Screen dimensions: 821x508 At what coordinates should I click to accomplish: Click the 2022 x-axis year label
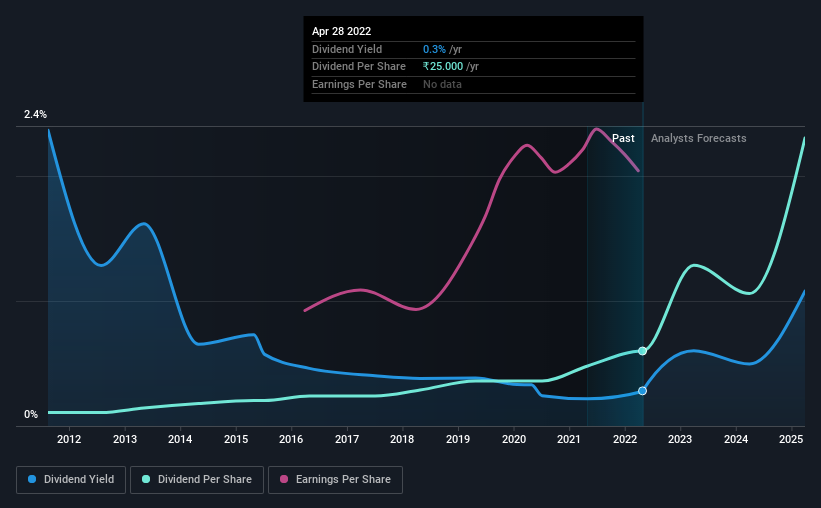[625, 439]
